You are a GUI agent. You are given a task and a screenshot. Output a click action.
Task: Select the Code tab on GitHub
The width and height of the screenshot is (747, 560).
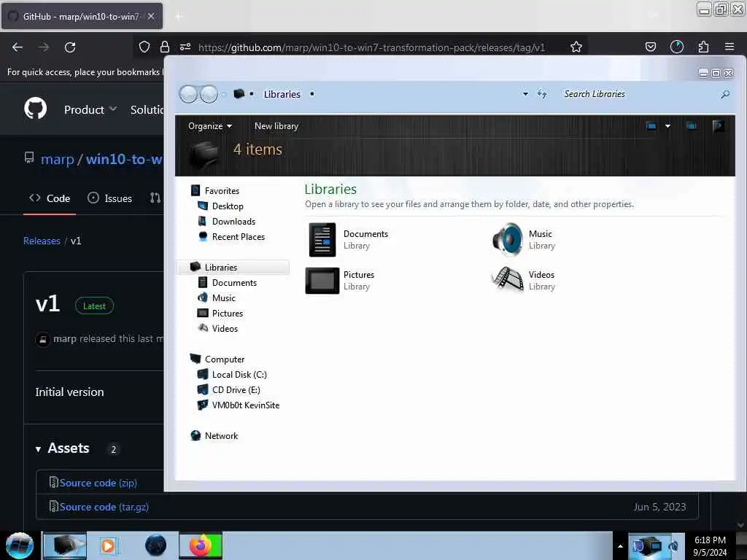point(50,198)
